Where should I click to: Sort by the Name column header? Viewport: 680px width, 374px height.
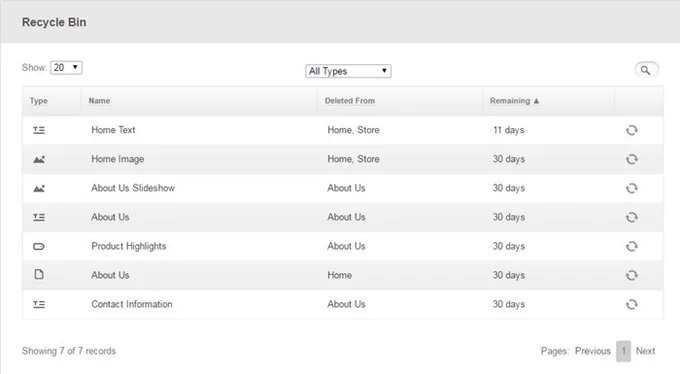(x=99, y=101)
